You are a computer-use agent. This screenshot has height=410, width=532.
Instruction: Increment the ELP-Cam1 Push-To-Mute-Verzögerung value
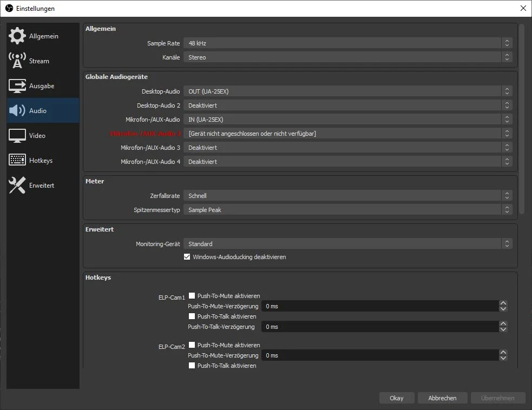tap(503, 303)
